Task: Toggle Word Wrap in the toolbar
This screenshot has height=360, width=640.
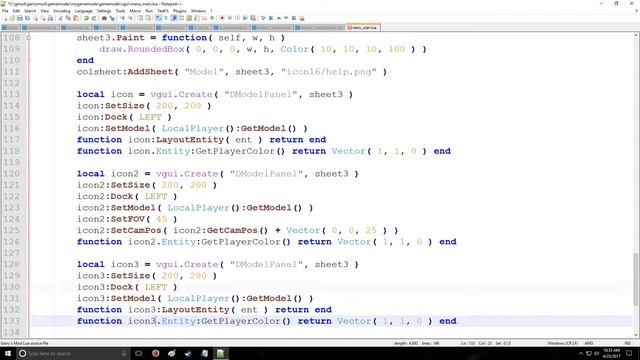Action: pyautogui.click(x=158, y=18)
